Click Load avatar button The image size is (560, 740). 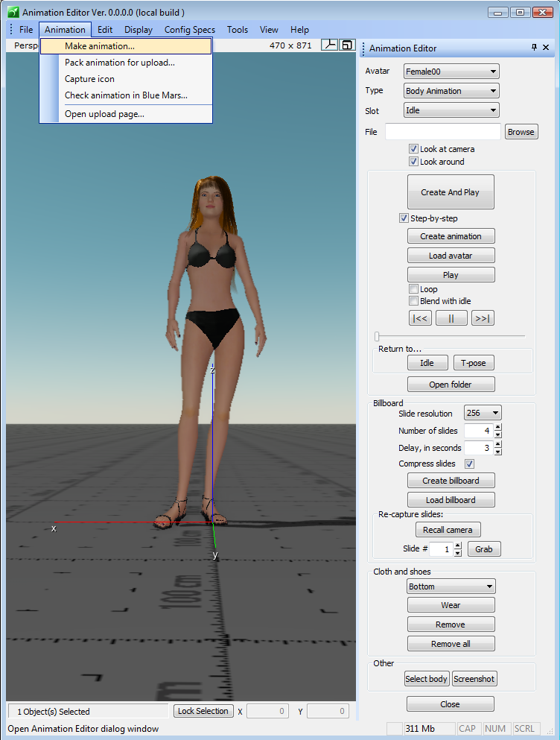[451, 256]
